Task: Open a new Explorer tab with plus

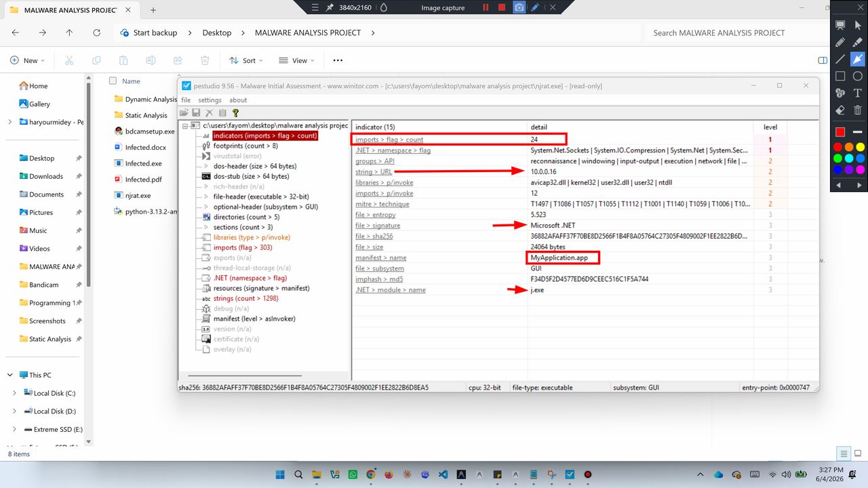Action: coord(153,10)
